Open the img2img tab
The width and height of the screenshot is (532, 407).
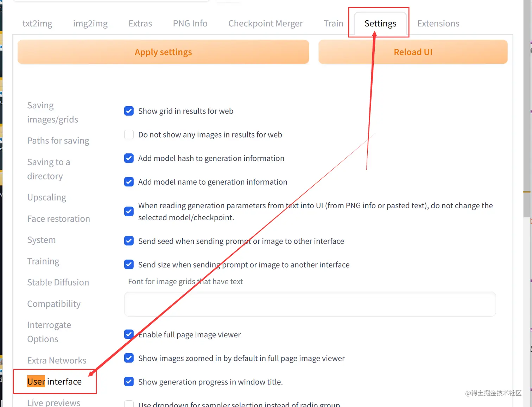click(90, 23)
